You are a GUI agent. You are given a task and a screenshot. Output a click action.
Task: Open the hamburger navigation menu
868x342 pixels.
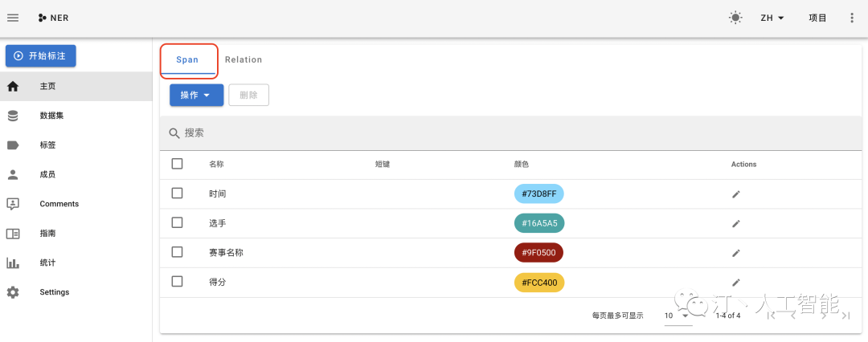coord(13,18)
